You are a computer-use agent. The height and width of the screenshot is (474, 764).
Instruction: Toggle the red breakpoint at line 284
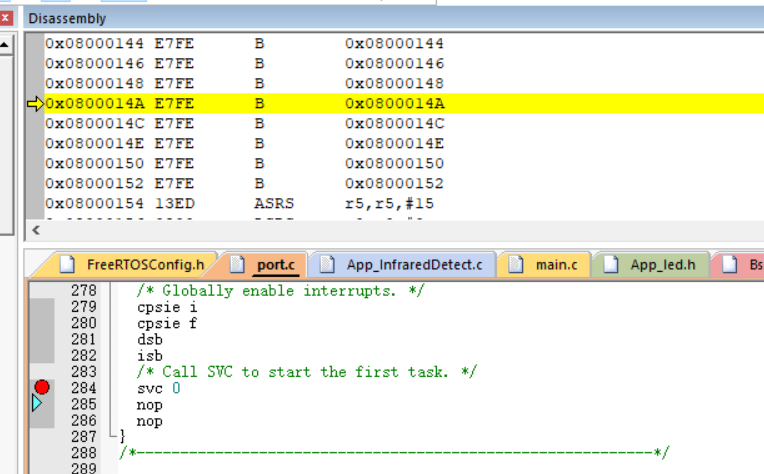tap(42, 387)
